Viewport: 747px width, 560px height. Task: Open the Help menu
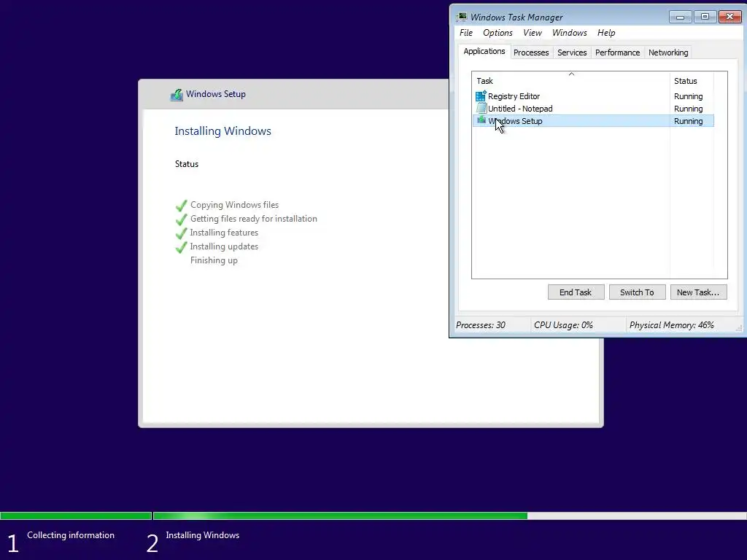pyautogui.click(x=606, y=33)
